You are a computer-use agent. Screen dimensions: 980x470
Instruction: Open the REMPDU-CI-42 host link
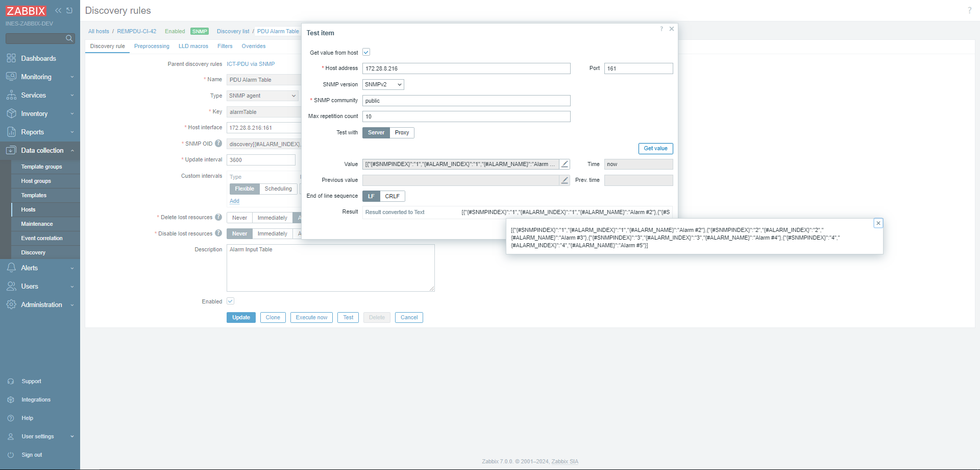(x=137, y=31)
